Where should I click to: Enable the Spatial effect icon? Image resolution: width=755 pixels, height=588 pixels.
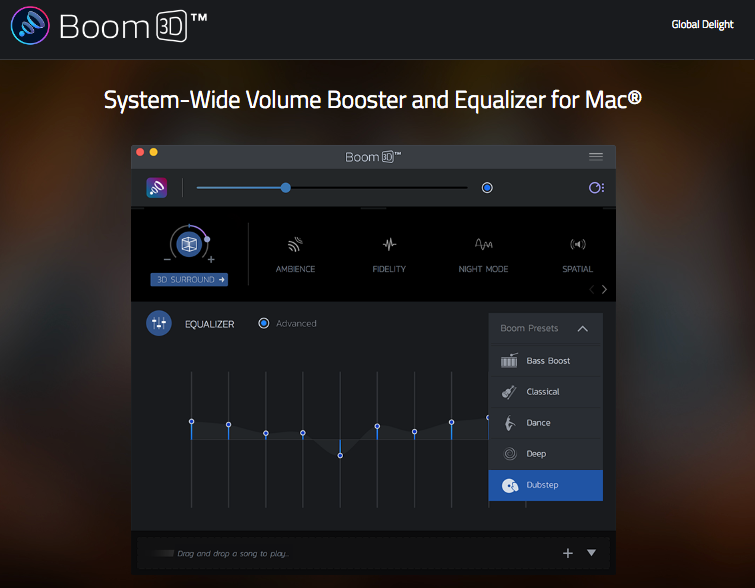[577, 244]
